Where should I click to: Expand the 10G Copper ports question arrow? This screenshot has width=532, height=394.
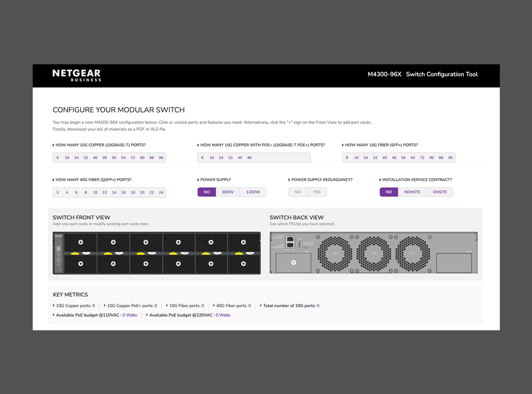tap(53, 145)
